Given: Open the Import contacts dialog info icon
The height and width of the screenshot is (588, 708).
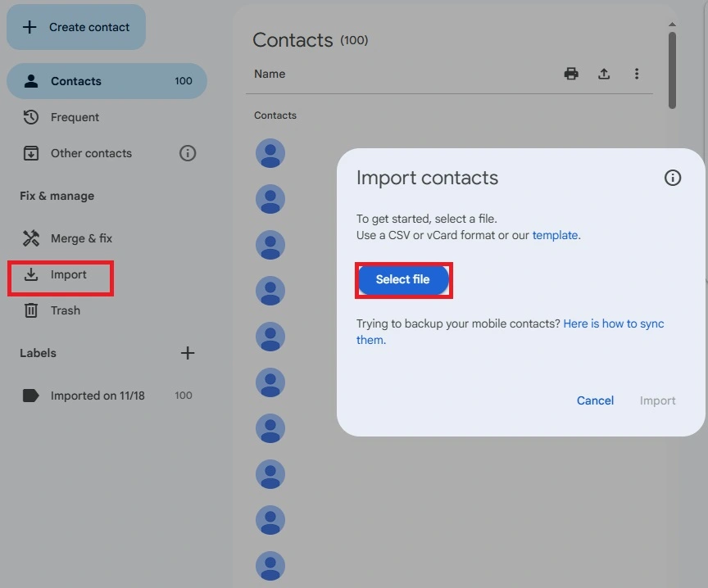Looking at the screenshot, I should 673,178.
